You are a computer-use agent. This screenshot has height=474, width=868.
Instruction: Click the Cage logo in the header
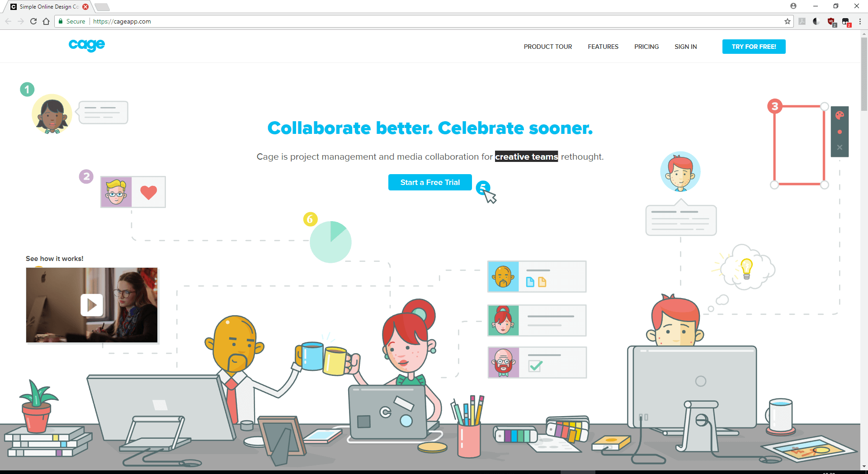tap(87, 45)
